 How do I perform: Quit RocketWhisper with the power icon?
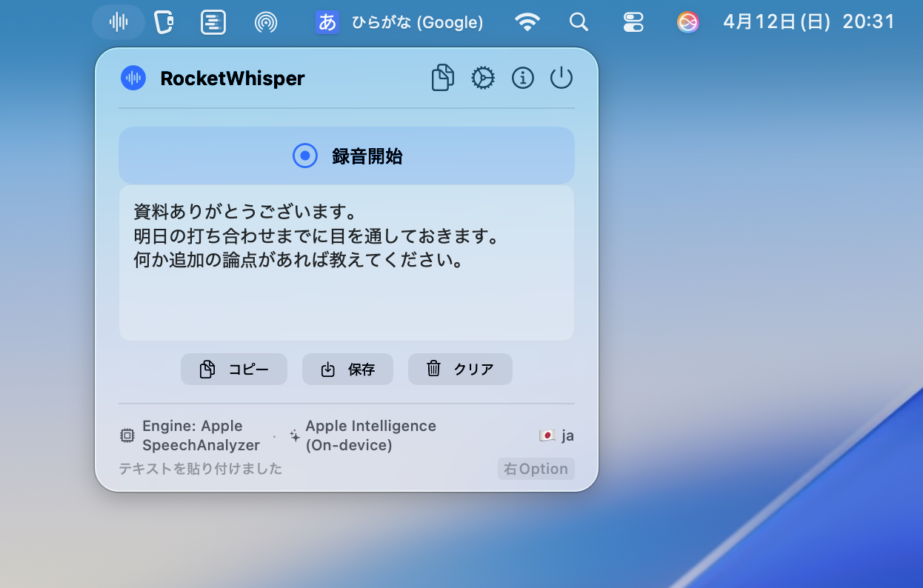coord(562,78)
